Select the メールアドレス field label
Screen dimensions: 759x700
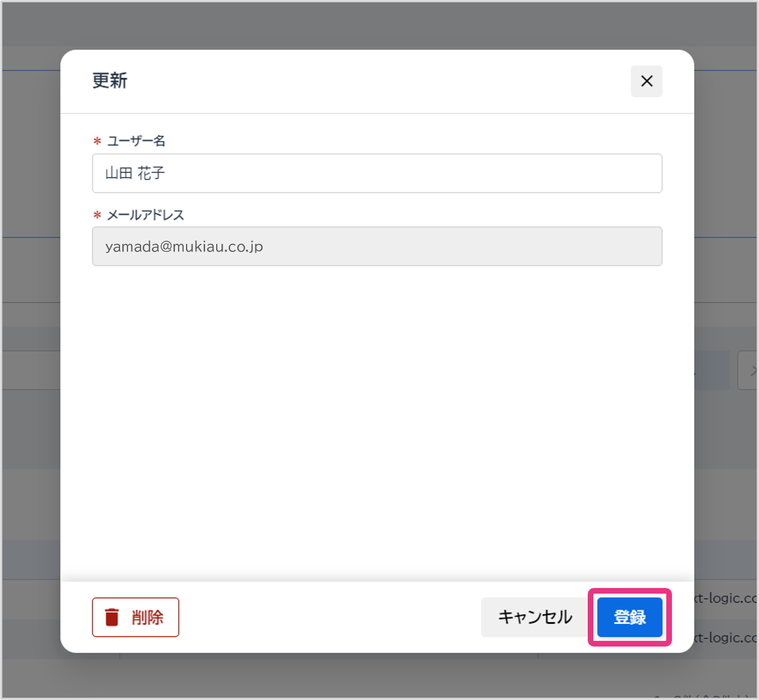(x=146, y=215)
